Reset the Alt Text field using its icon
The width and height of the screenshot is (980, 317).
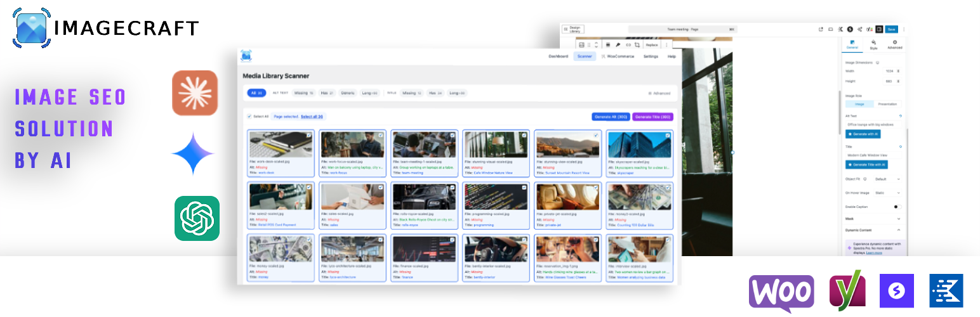(900, 116)
